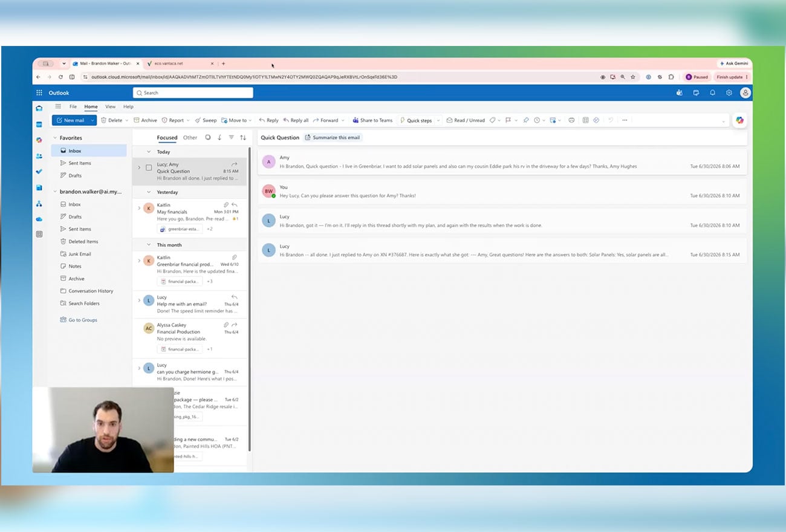Viewport: 786px width, 532px height.
Task: Collapse the Favorites folder group
Action: coord(55,138)
